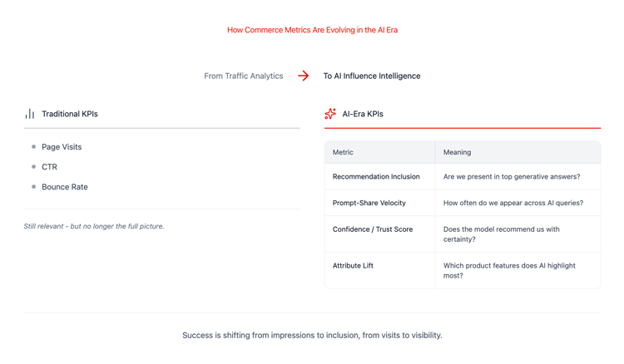This screenshot has height=364, width=624.
Task: Click the red slide title text
Action: coord(312,30)
